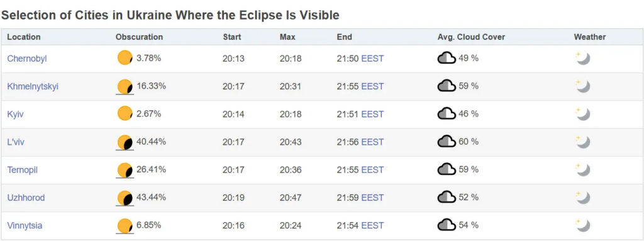Image resolution: width=644 pixels, height=241 pixels.
Task: Open the Chernobyl location link
Action: click(27, 59)
